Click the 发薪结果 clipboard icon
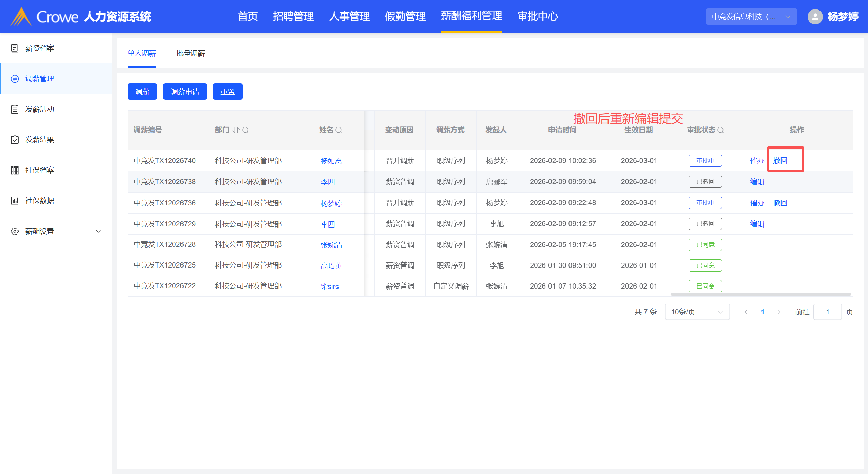 [15, 140]
